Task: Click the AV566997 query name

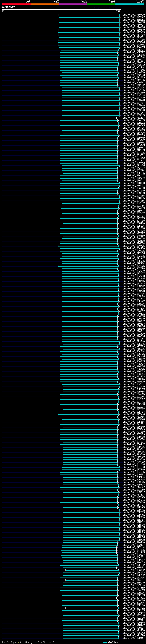Action: click(x=8, y=8)
